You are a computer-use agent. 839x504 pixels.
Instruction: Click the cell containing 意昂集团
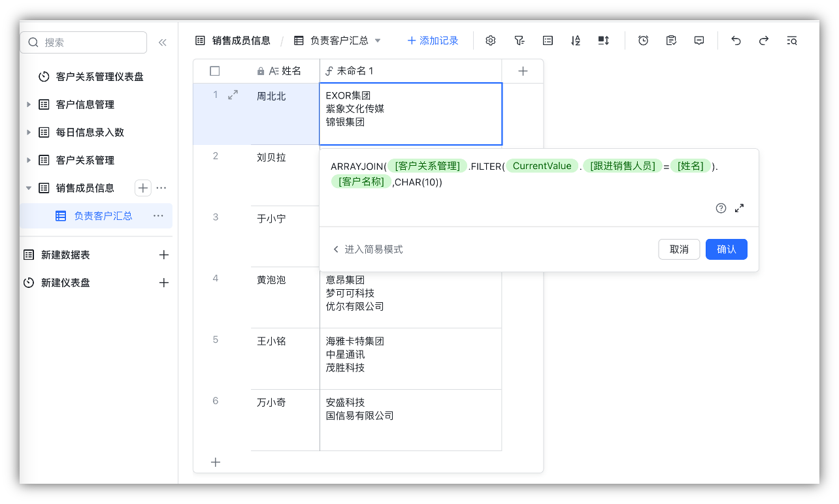click(x=410, y=300)
